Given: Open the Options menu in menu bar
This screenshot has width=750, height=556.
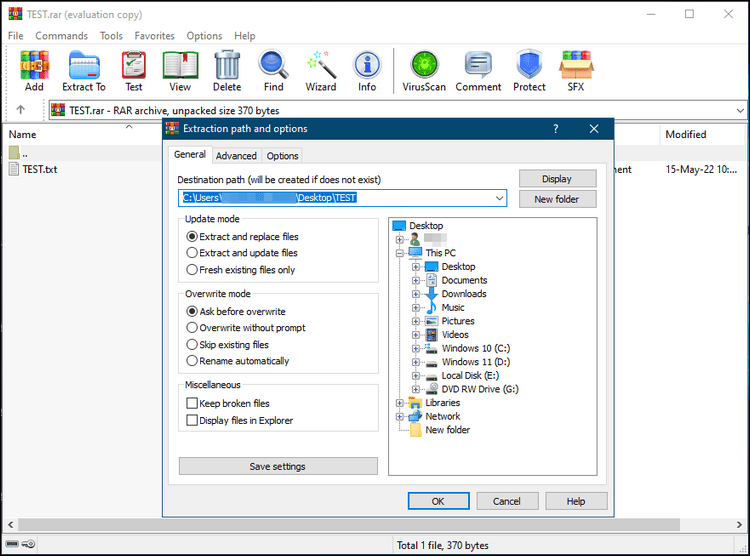Looking at the screenshot, I should point(204,36).
